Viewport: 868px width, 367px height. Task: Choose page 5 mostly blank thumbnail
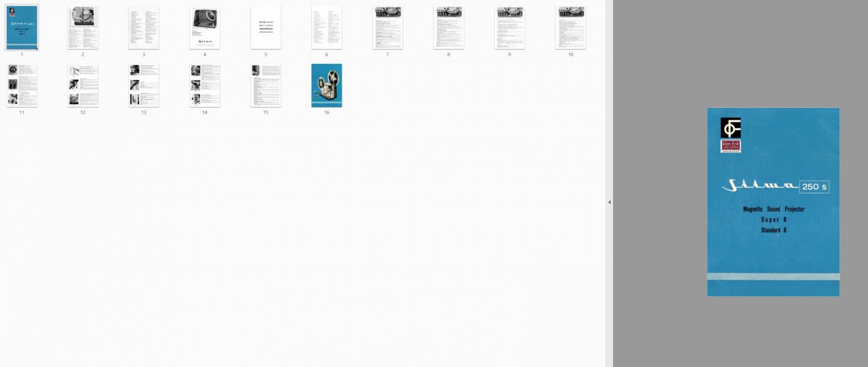(x=265, y=28)
